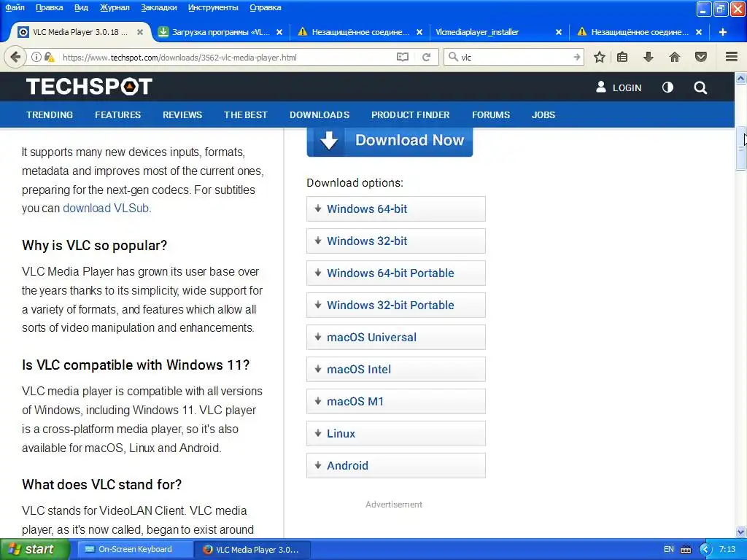
Task: Open the JOBS section
Action: (543, 114)
